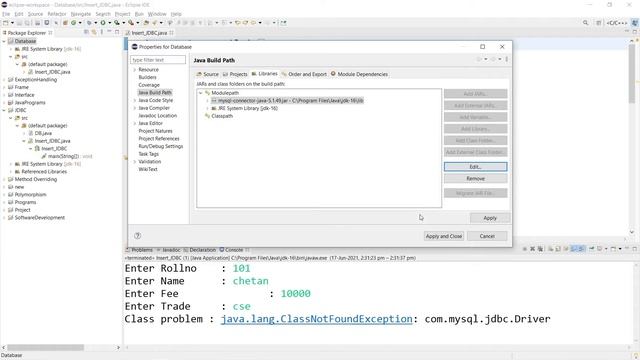Expand the Run button dropdown arrow
Image resolution: width=640 pixels, height=360 pixels.
[109, 23]
